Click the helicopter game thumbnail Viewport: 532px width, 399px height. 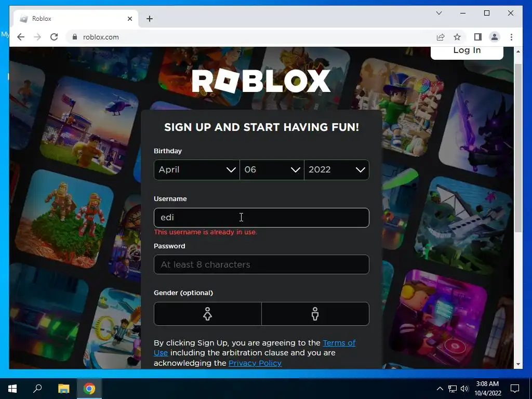point(89,125)
